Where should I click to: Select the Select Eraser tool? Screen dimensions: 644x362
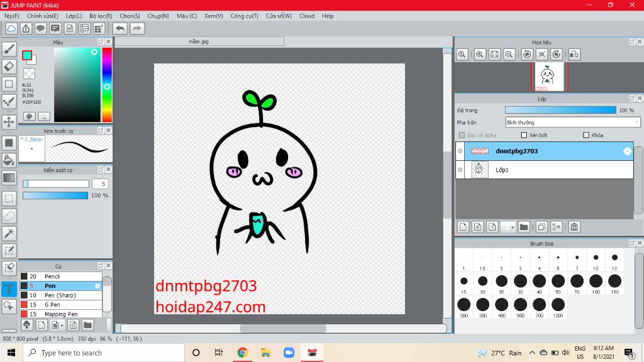[9, 268]
